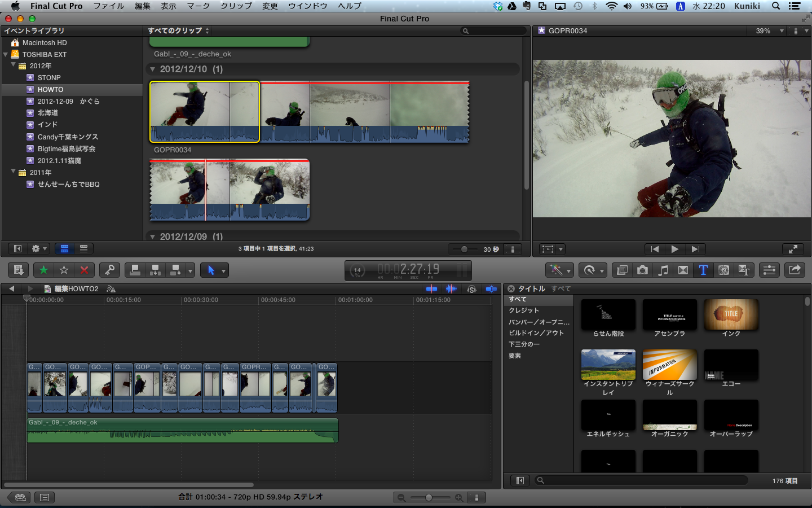Click the connect clip to storyline button
The width and height of the screenshot is (812, 508).
(x=135, y=270)
